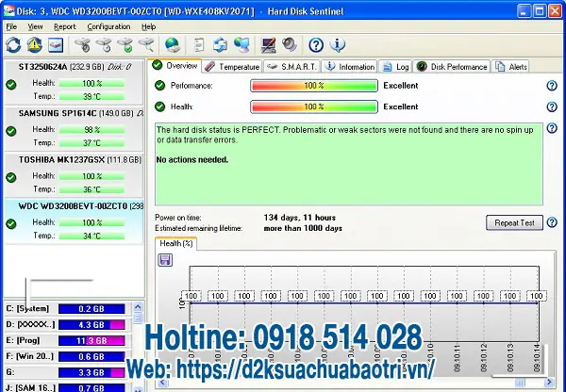
Task: Open the File menu
Action: pos(11,26)
